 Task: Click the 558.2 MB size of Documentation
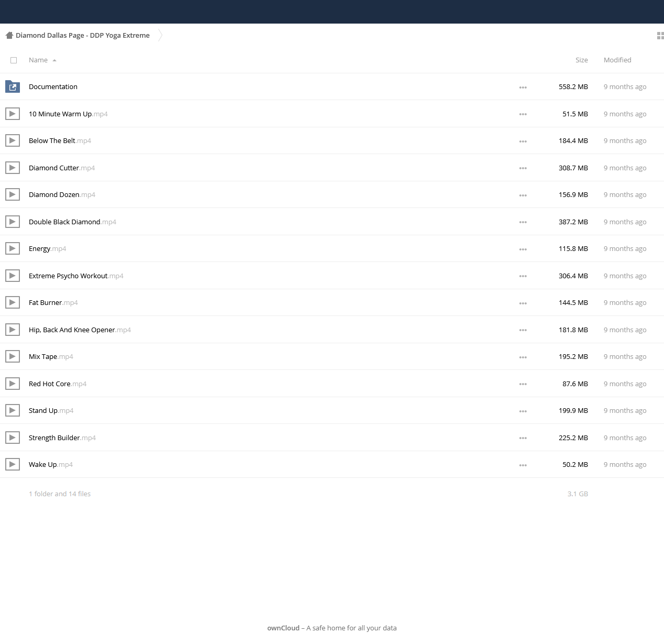[573, 87]
